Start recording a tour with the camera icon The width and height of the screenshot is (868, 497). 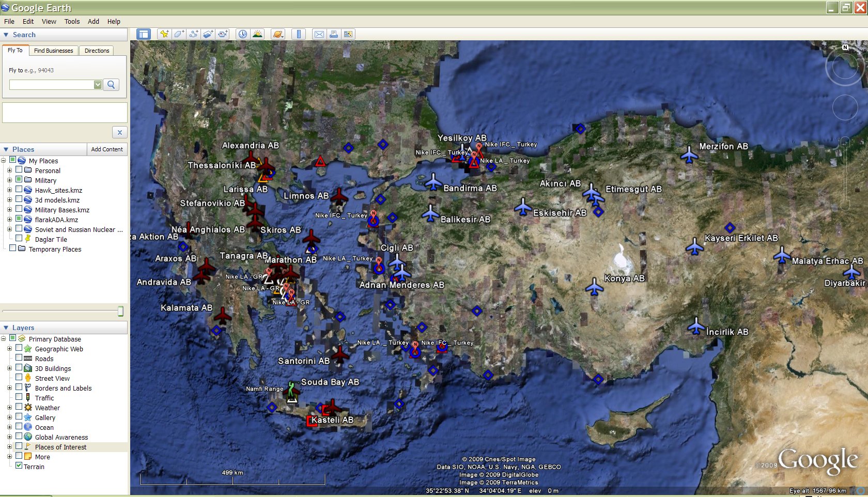pos(222,34)
